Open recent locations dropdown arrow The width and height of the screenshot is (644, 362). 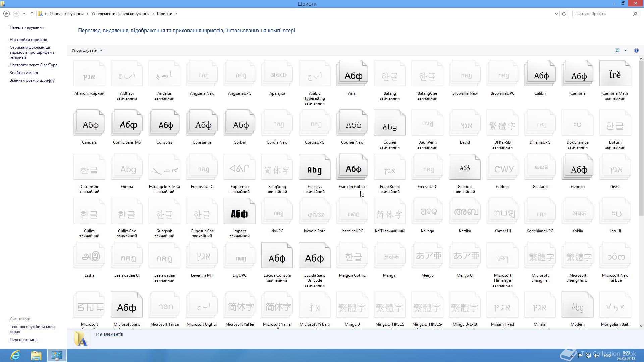point(24,14)
